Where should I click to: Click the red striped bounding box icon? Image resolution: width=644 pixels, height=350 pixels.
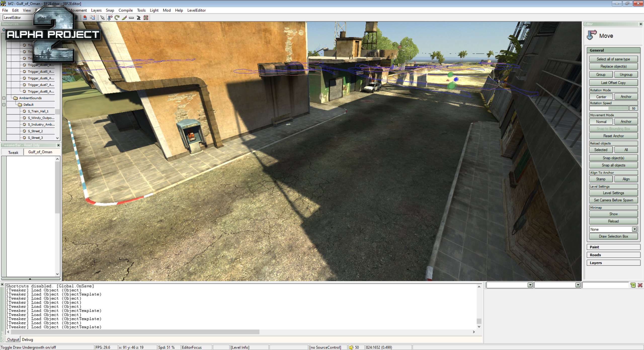[x=146, y=18]
